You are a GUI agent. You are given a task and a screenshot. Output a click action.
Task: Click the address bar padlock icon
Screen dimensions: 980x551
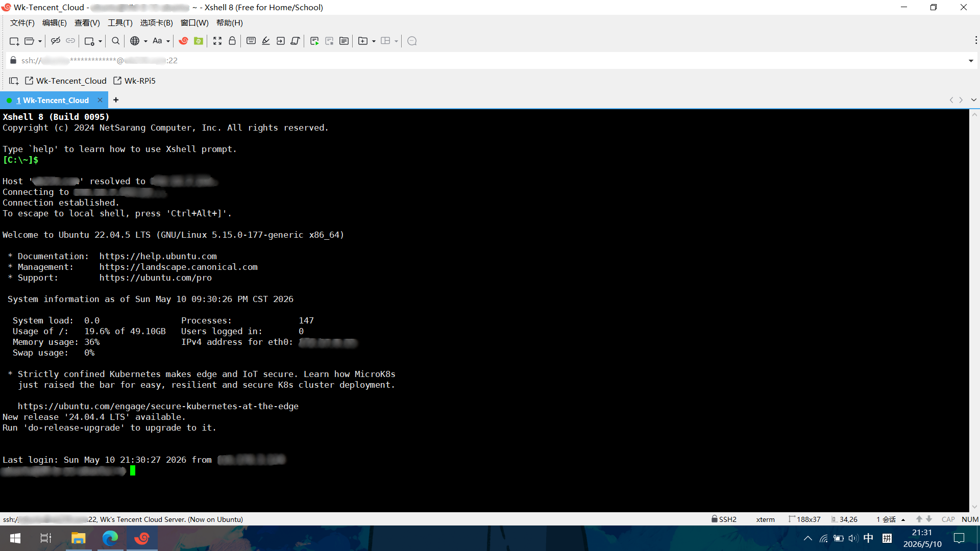point(13,60)
